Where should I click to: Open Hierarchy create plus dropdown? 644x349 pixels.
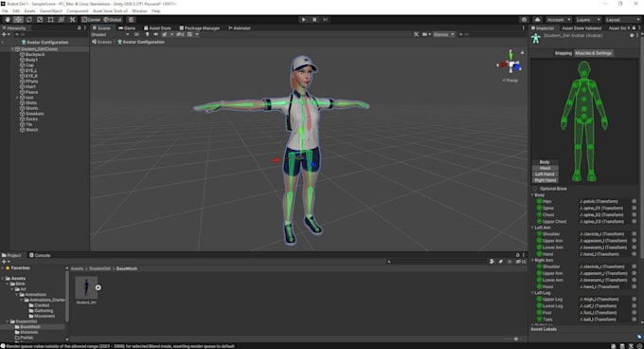6,34
